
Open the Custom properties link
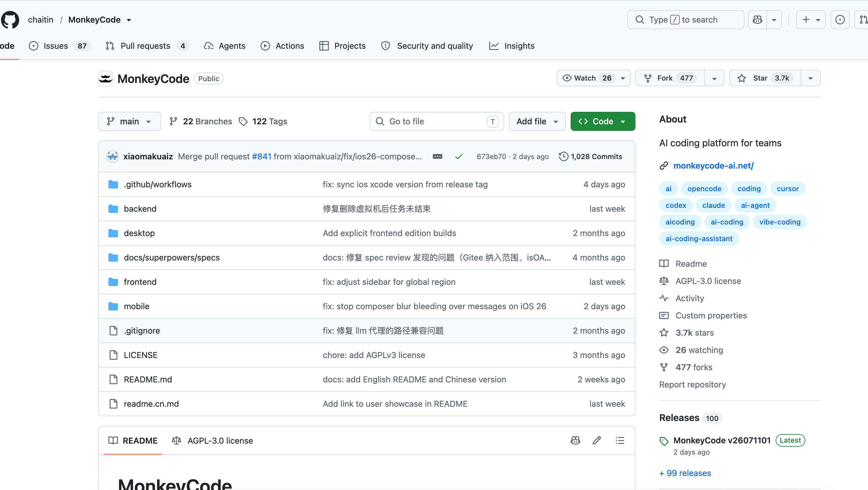coord(711,316)
